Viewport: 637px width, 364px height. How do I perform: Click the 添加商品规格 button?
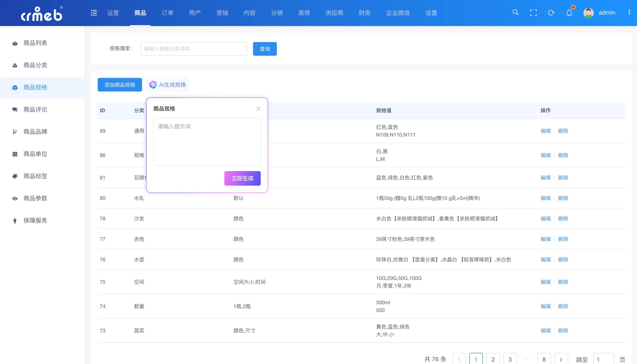tap(120, 85)
